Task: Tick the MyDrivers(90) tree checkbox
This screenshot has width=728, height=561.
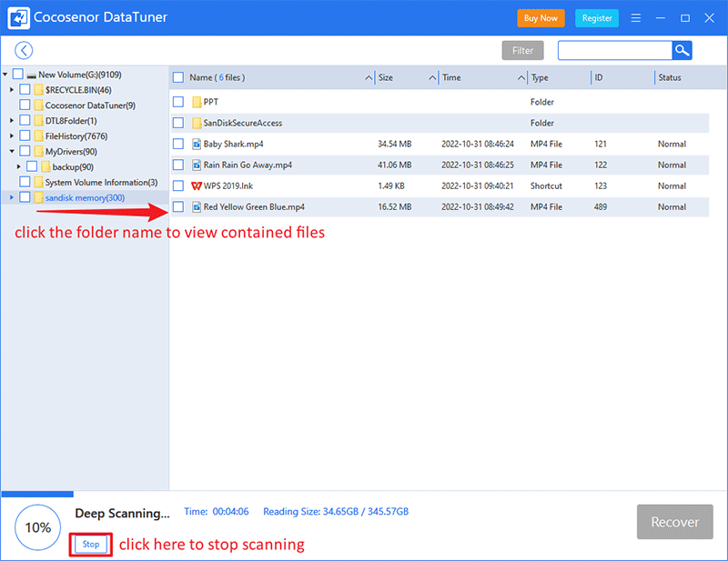Action: click(x=25, y=151)
